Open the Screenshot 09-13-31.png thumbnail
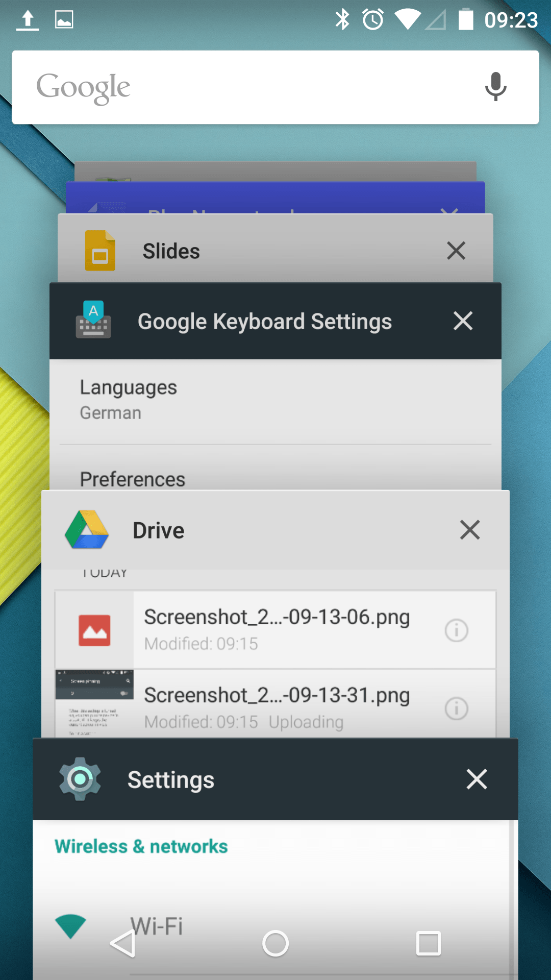 tap(94, 703)
